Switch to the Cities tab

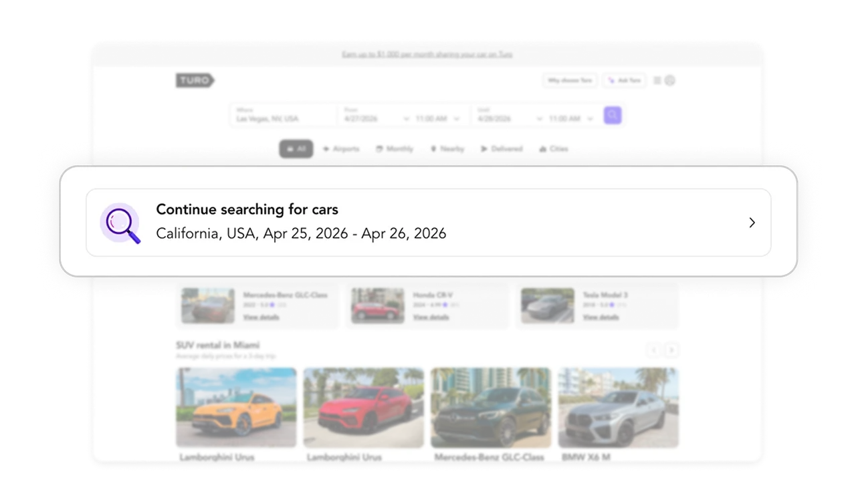[x=554, y=149]
